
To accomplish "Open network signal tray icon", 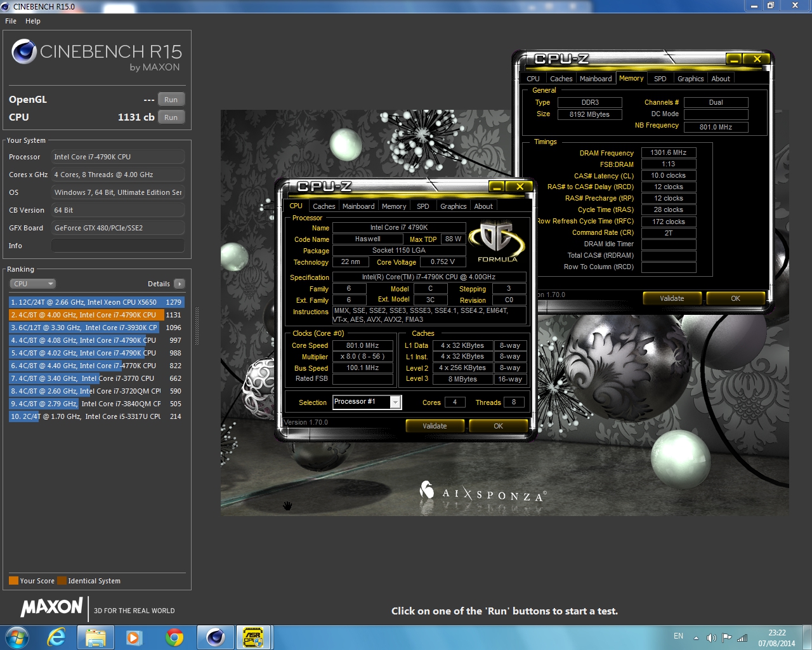I will point(742,637).
